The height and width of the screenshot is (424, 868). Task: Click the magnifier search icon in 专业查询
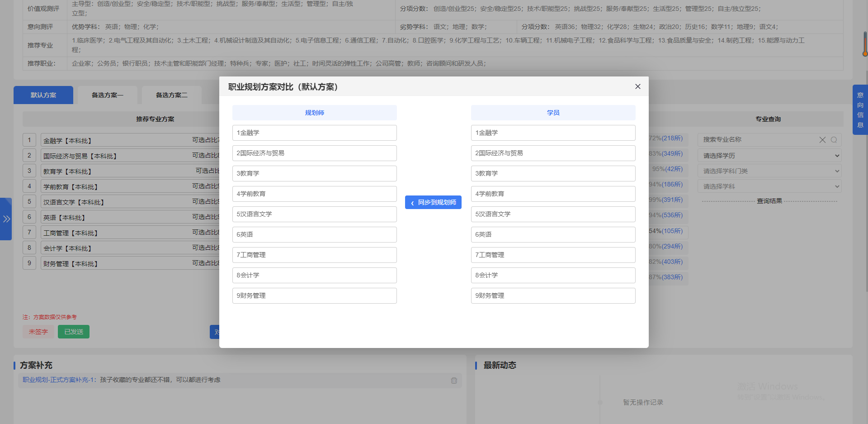tap(834, 139)
